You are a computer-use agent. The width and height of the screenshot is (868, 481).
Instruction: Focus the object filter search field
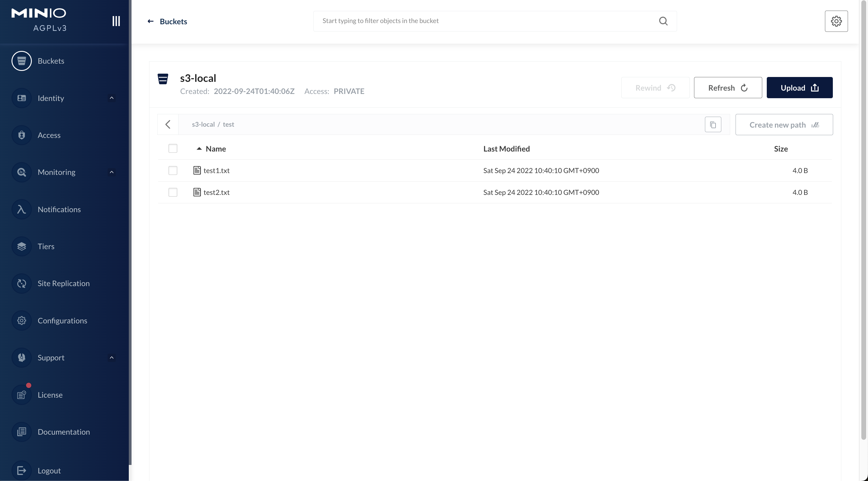485,21
